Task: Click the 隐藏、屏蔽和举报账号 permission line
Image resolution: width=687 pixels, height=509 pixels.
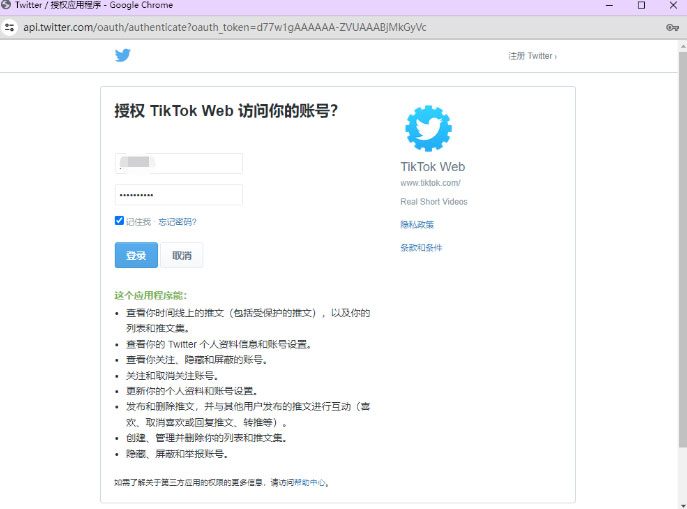Action: (177, 454)
